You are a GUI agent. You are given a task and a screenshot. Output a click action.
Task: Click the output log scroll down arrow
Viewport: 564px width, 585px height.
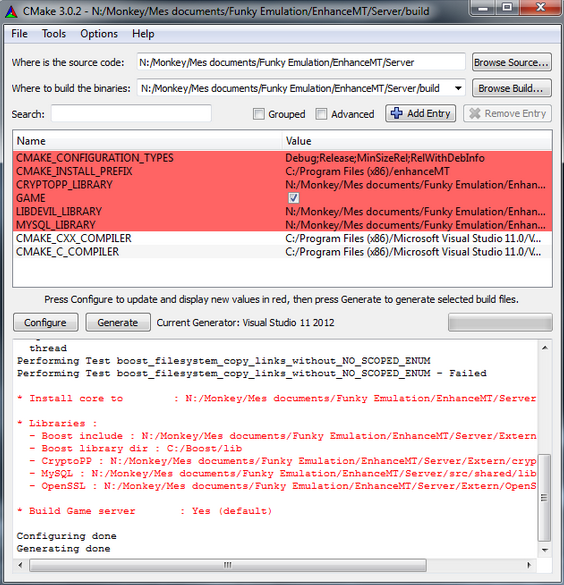pos(545,550)
